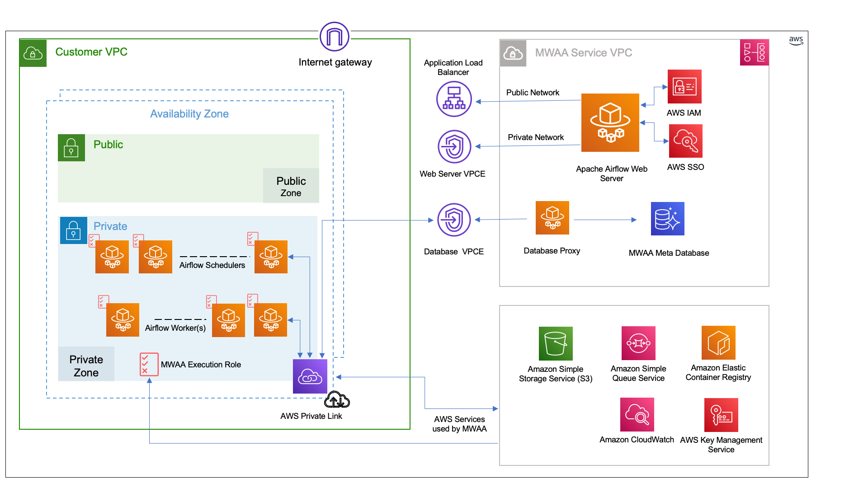Click the MWAA Service VPC cloud icon
The width and height of the screenshot is (868, 488).
(x=513, y=53)
